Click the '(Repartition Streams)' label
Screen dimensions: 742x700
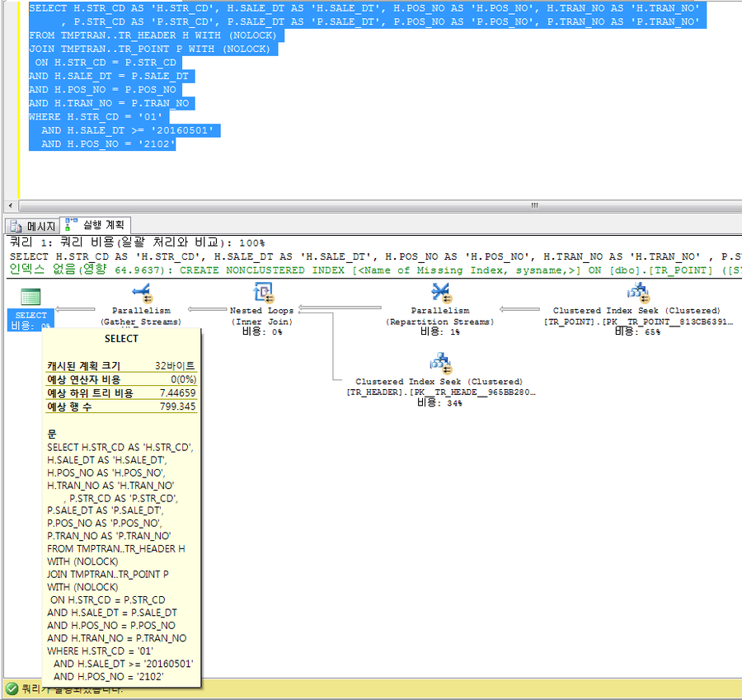(440, 322)
